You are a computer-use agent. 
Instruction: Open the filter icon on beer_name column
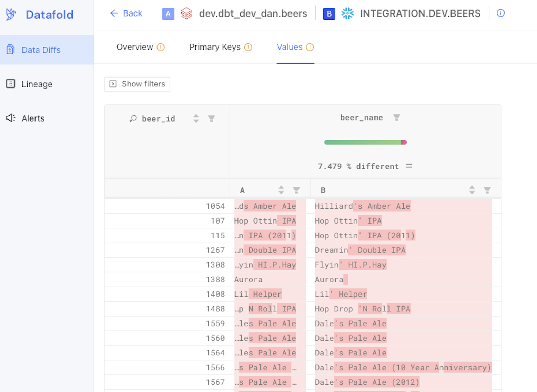[397, 117]
